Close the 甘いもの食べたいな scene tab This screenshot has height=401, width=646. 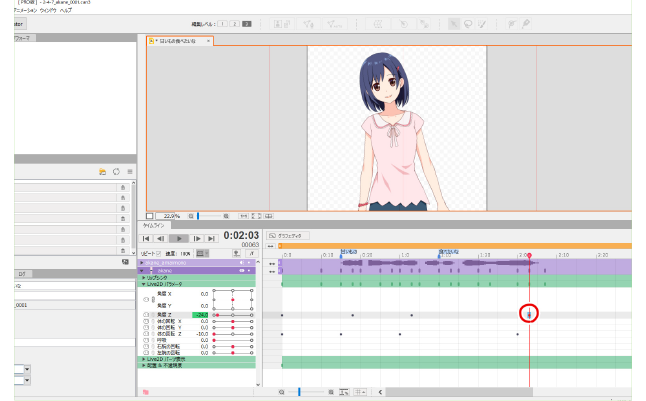click(x=208, y=41)
